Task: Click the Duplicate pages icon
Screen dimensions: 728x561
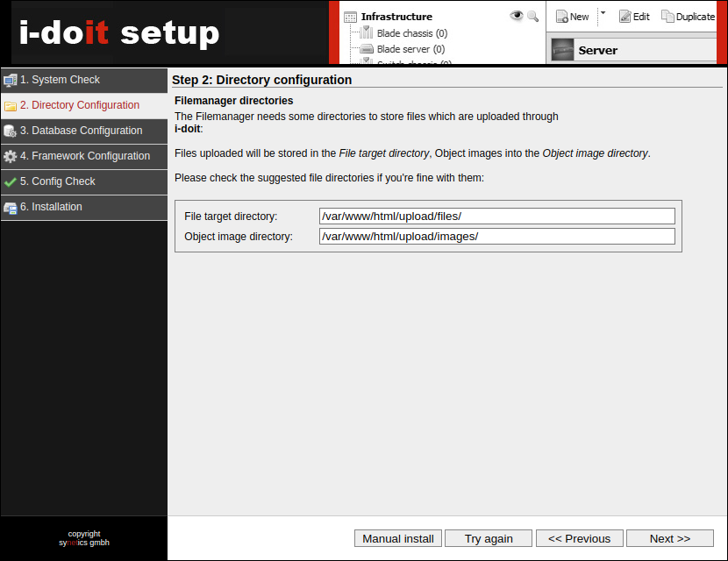Action: point(667,17)
